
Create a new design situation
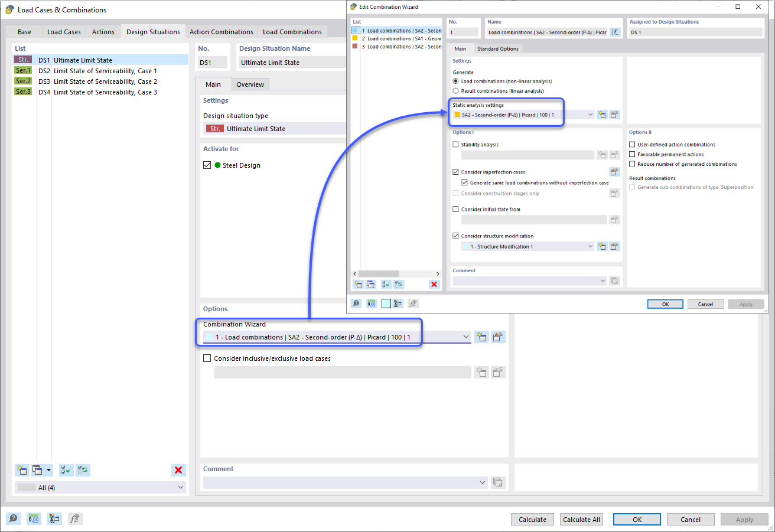point(22,470)
